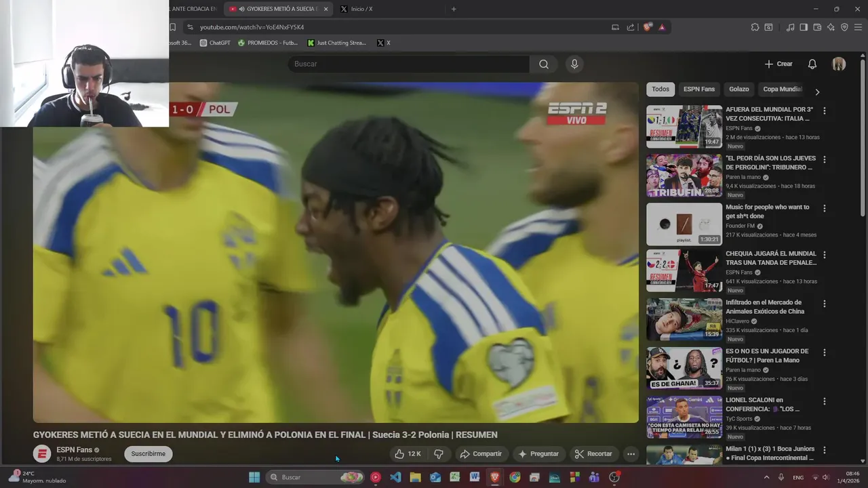Image resolution: width=868 pixels, height=488 pixels.
Task: Click the Crear button
Action: (x=778, y=64)
